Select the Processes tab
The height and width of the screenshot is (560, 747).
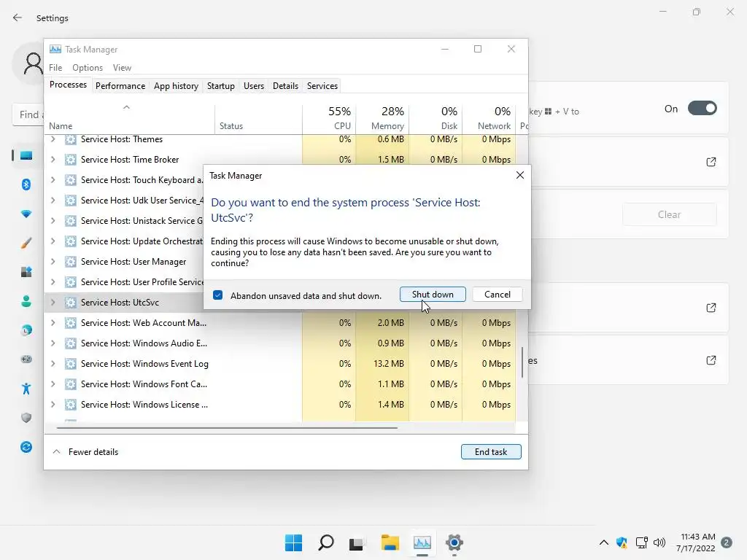(68, 85)
